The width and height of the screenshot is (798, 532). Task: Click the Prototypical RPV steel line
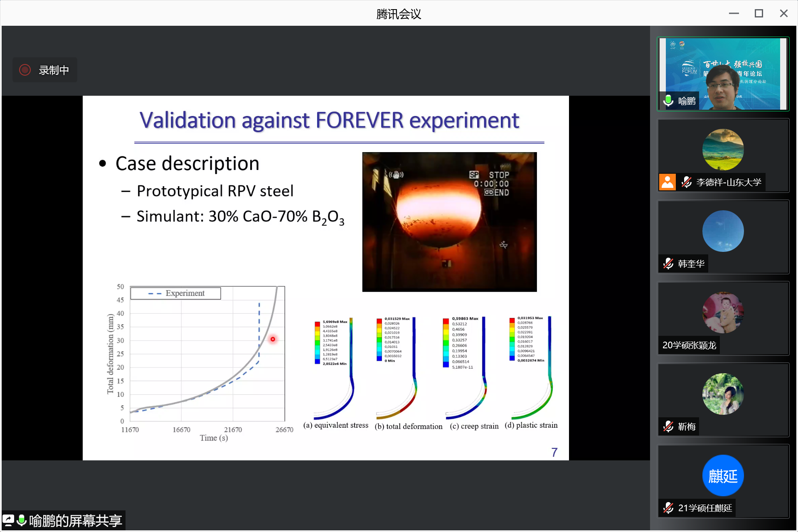(215, 191)
